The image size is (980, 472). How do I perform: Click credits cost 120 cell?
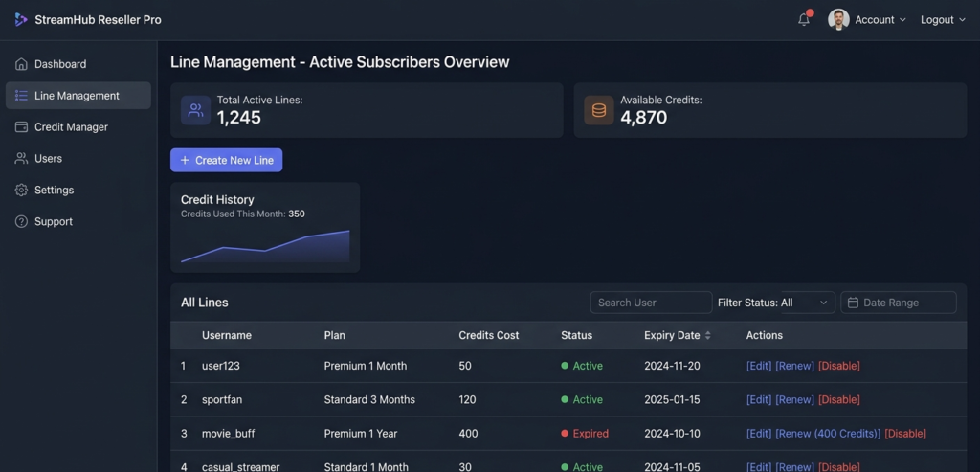[x=467, y=399]
